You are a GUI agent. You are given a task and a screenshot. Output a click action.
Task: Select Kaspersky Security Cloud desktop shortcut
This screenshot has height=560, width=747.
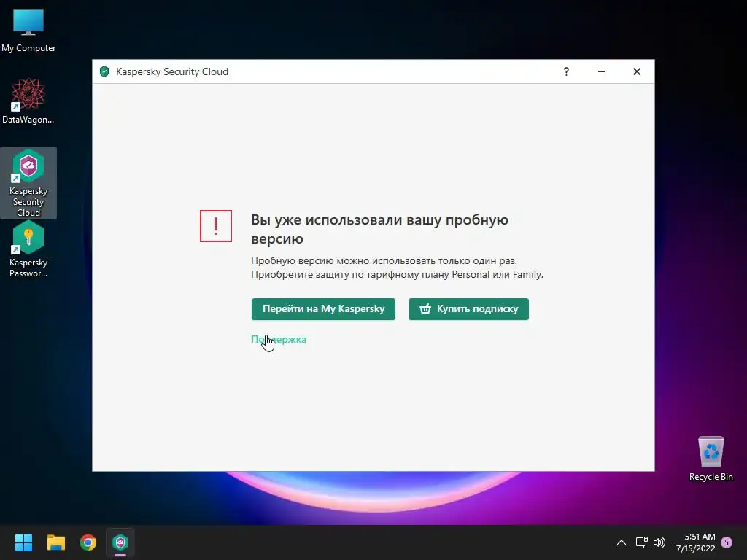coord(28,183)
